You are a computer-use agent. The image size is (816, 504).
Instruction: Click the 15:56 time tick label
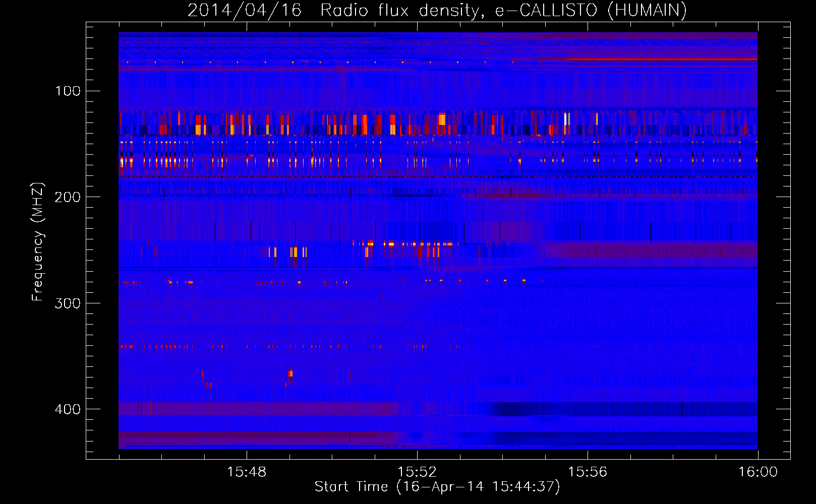(588, 472)
